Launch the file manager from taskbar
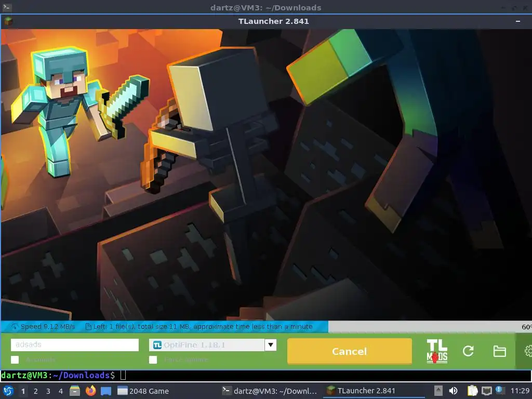 pos(75,391)
